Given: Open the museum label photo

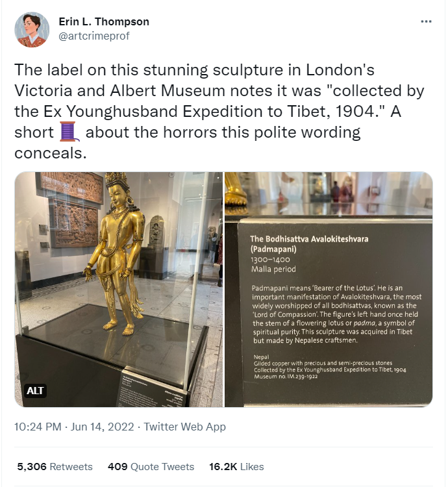Looking at the screenshot, I should [328, 289].
